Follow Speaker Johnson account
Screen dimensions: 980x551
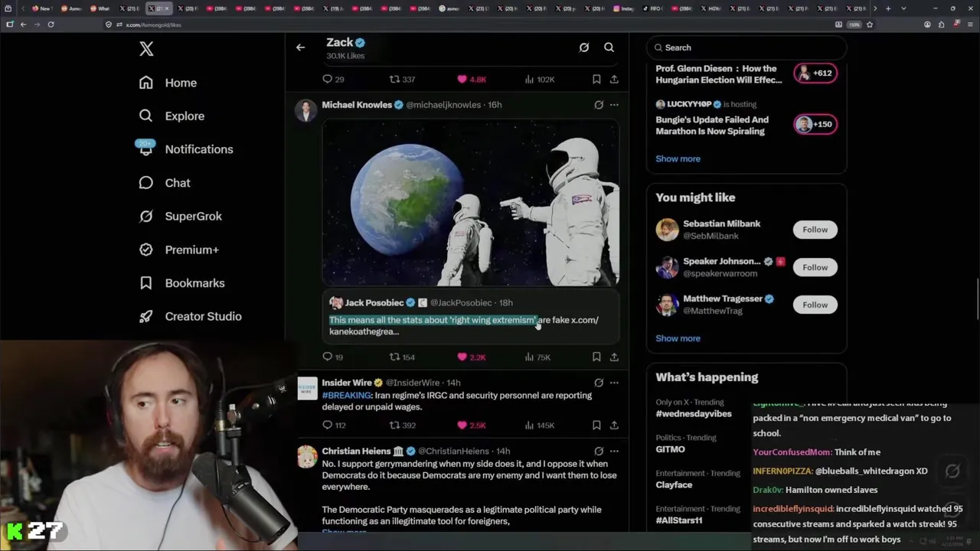(x=815, y=267)
